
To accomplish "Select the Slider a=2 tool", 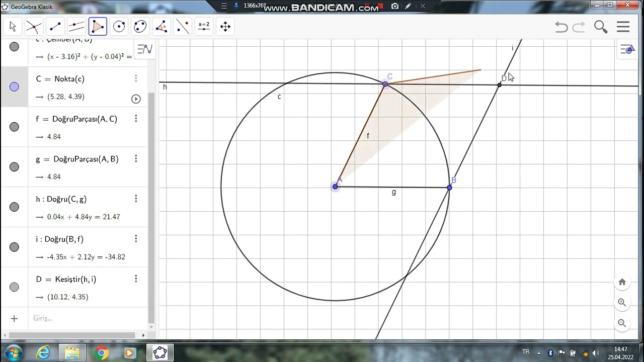I will (x=204, y=27).
